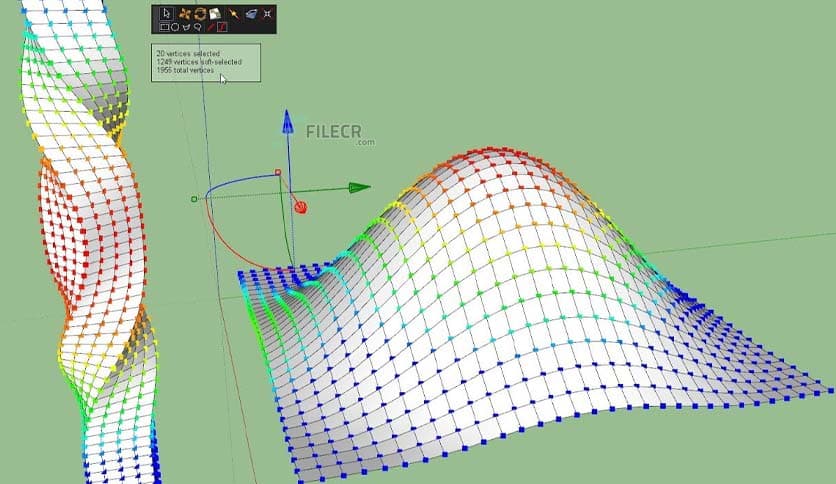Viewport: 836px width, 484px height.
Task: Click the magic wand star icon
Action: (x=234, y=14)
